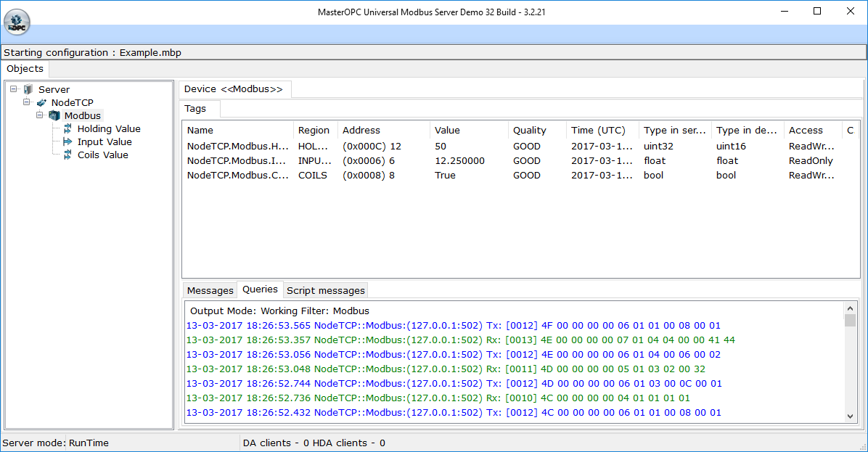Image resolution: width=868 pixels, height=452 pixels.
Task: Open the MasterOPC application menu orb
Action: [17, 22]
